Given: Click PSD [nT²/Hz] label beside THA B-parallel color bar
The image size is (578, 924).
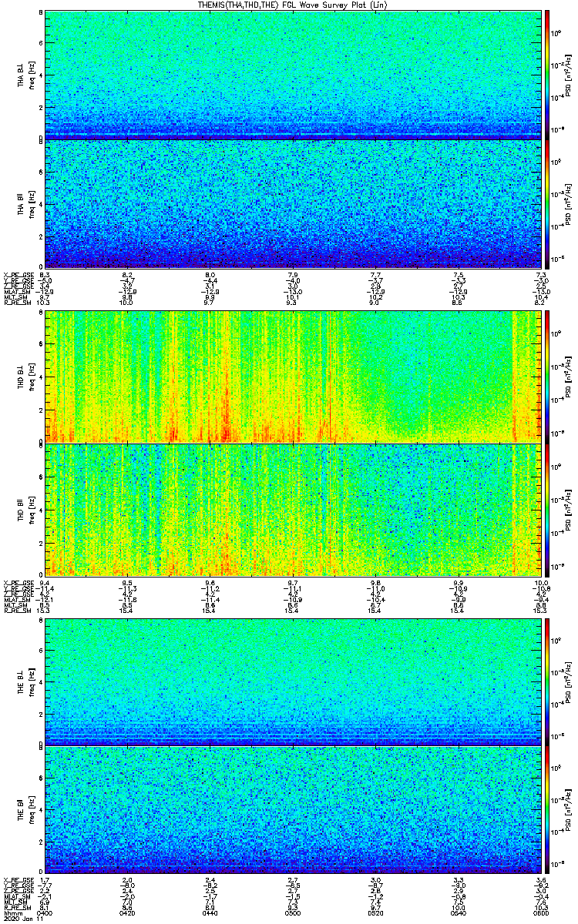Looking at the screenshot, I should [568, 203].
